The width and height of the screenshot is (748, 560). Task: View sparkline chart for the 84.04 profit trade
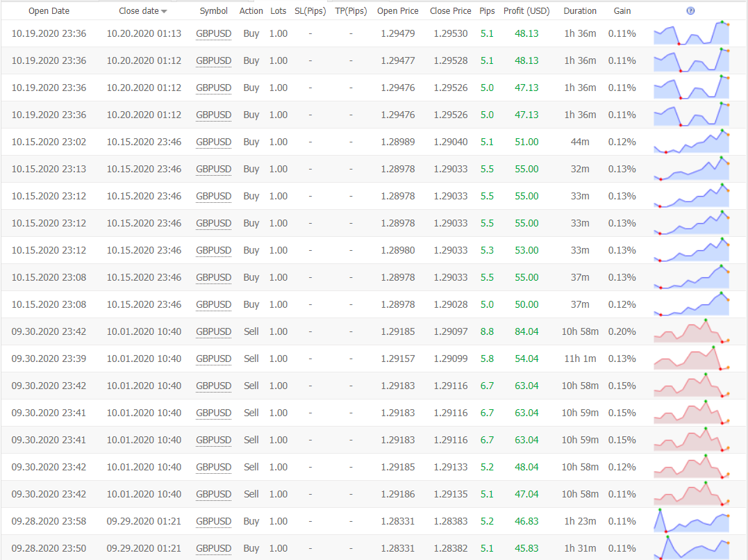[x=691, y=331]
